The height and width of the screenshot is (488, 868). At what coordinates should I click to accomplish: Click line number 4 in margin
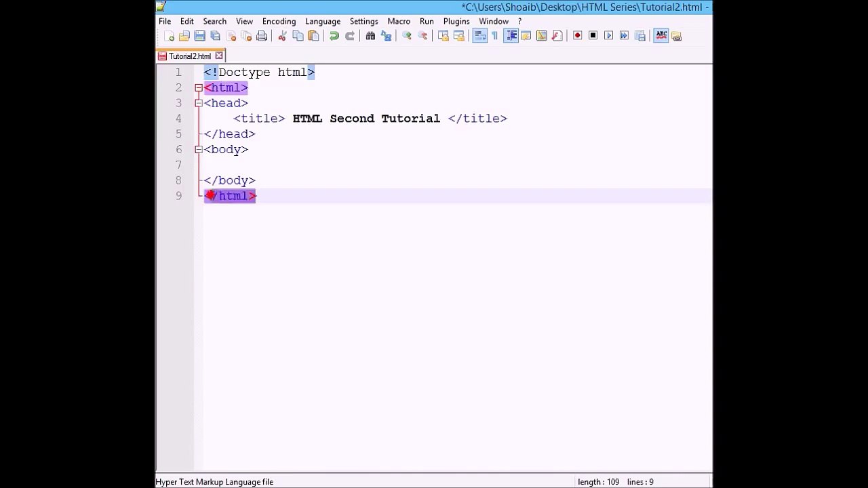tap(178, 119)
